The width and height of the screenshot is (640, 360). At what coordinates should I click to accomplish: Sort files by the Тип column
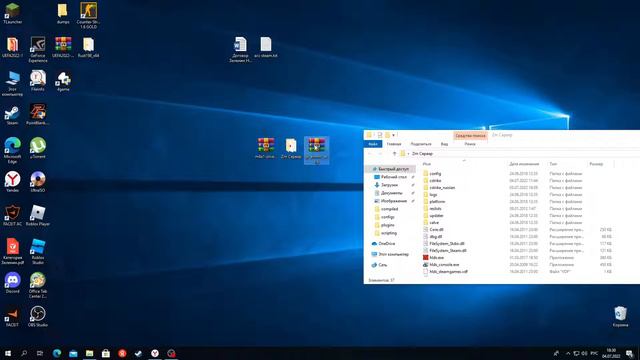click(x=553, y=164)
